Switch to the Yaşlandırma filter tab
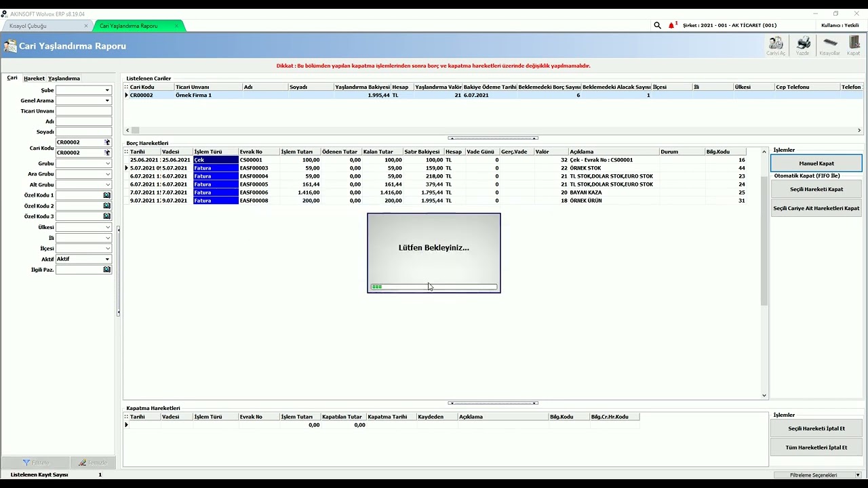 (x=64, y=78)
